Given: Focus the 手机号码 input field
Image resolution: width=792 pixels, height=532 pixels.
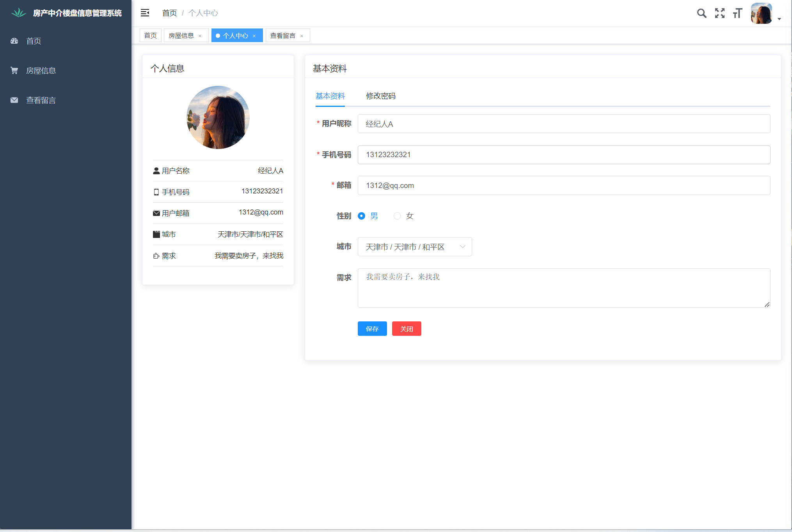Looking at the screenshot, I should [x=564, y=155].
